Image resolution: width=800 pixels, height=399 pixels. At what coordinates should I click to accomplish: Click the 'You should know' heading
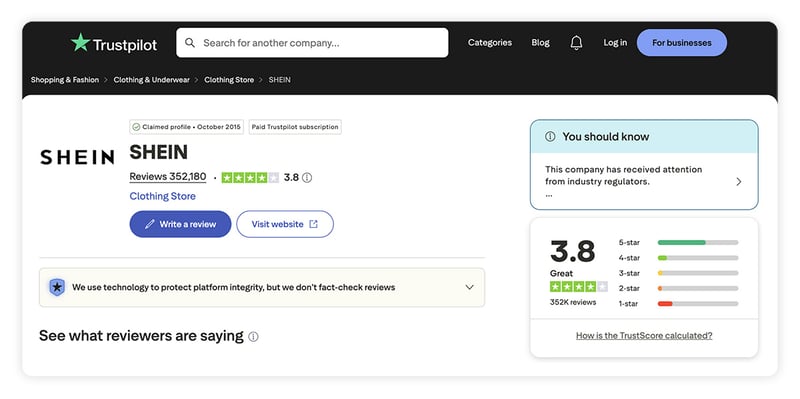[x=606, y=137]
